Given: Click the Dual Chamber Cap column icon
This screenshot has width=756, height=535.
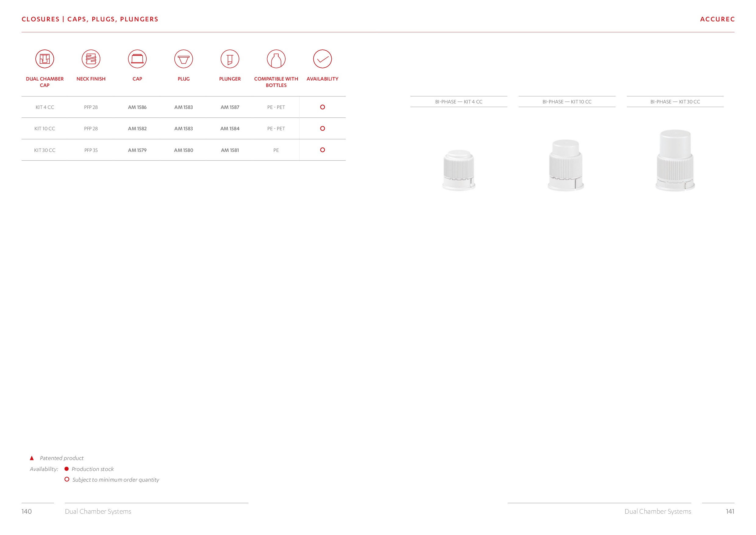Looking at the screenshot, I should pyautogui.click(x=45, y=59).
